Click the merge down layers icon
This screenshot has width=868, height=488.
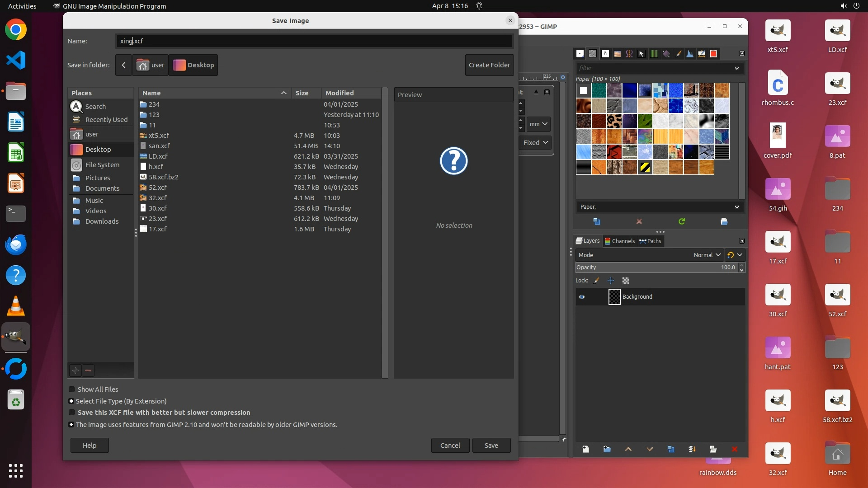click(692, 449)
